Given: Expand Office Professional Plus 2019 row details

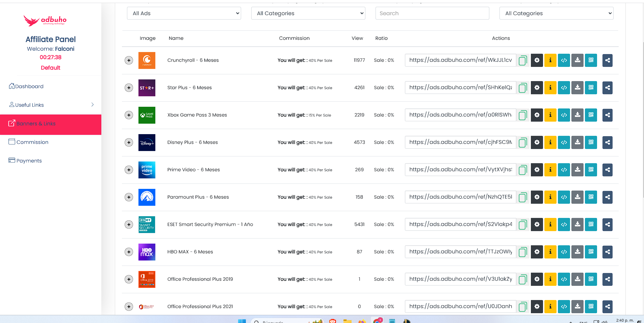Looking at the screenshot, I should click(x=129, y=279).
